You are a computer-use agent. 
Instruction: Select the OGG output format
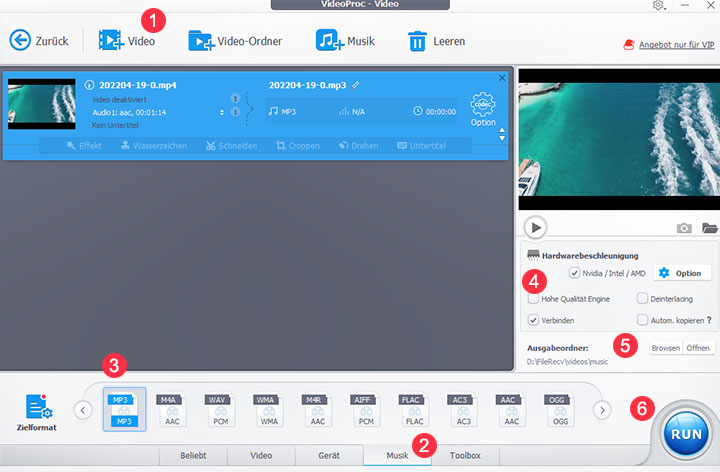click(x=560, y=409)
